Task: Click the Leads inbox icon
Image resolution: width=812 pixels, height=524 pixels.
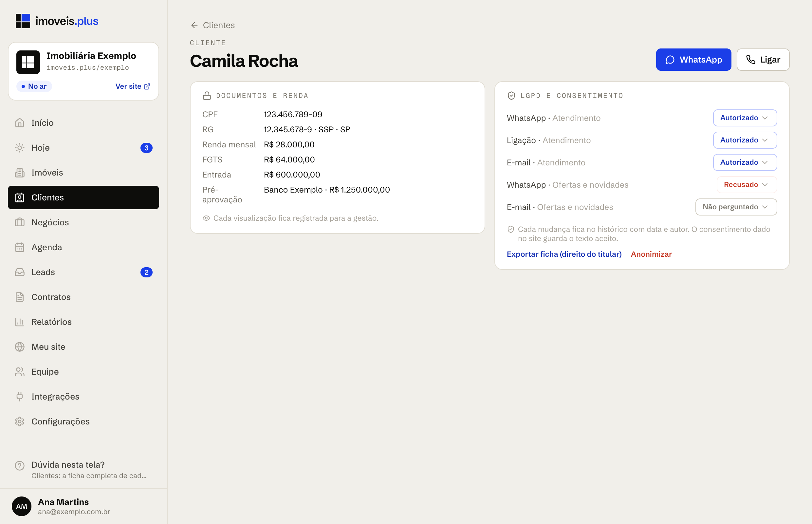Action: 20,272
